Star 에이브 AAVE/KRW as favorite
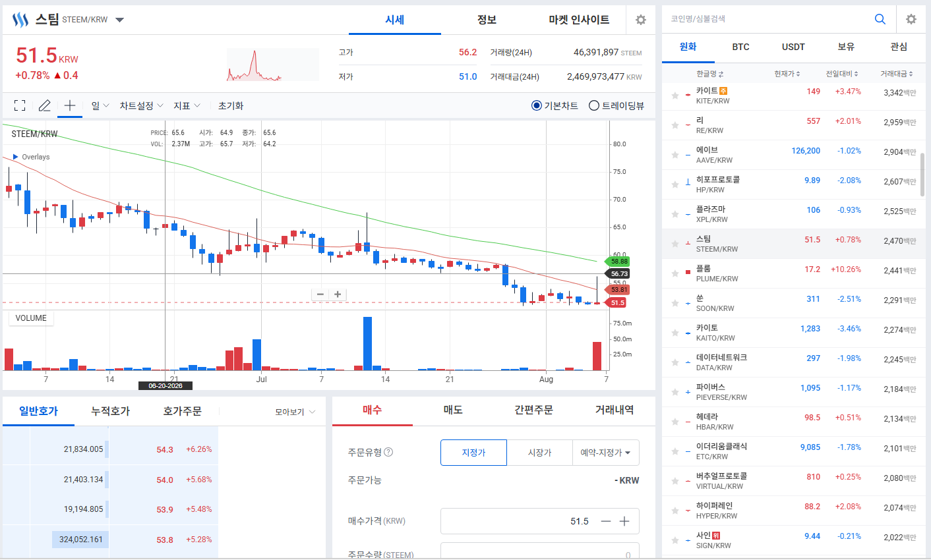 [675, 155]
